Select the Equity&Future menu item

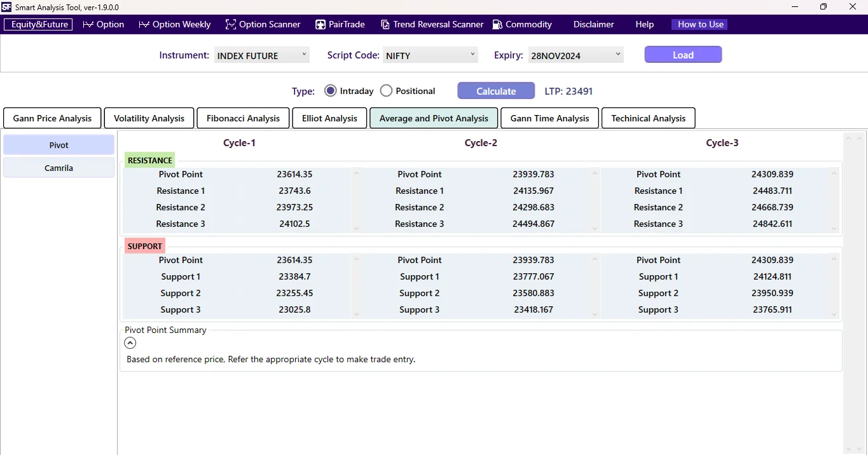[x=38, y=24]
